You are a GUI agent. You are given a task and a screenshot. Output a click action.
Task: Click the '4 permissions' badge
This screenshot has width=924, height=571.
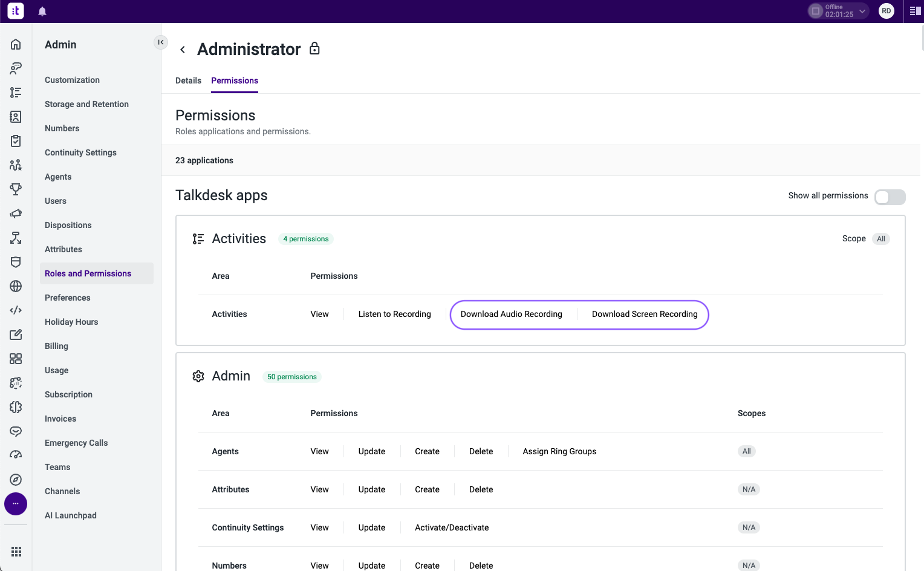[x=306, y=239]
